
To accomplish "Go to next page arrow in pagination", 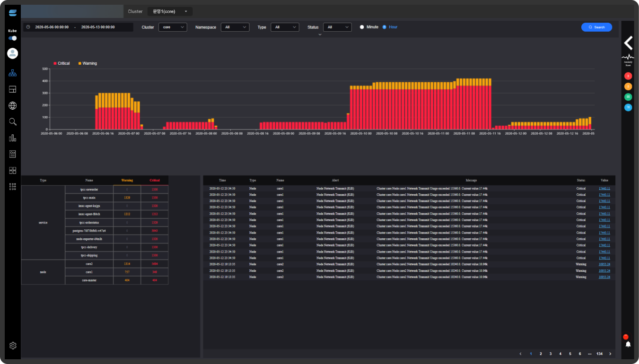I will pyautogui.click(x=610, y=354).
